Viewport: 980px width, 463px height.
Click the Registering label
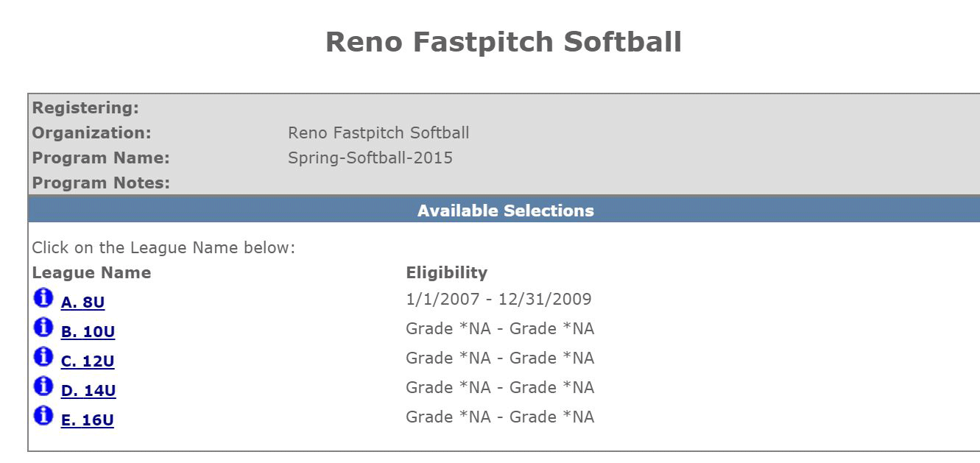tap(85, 108)
